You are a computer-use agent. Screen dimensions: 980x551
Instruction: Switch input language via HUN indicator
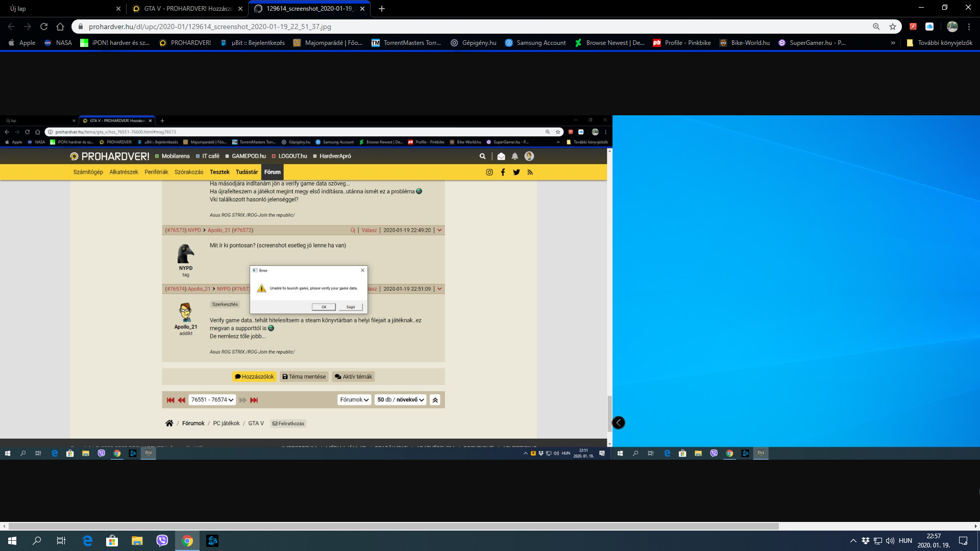point(905,541)
